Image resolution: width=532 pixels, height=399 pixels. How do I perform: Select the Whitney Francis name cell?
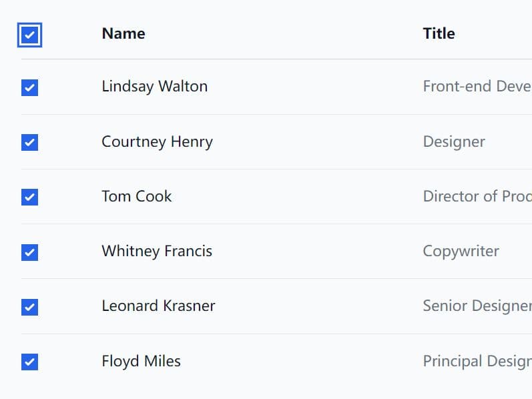tap(157, 252)
